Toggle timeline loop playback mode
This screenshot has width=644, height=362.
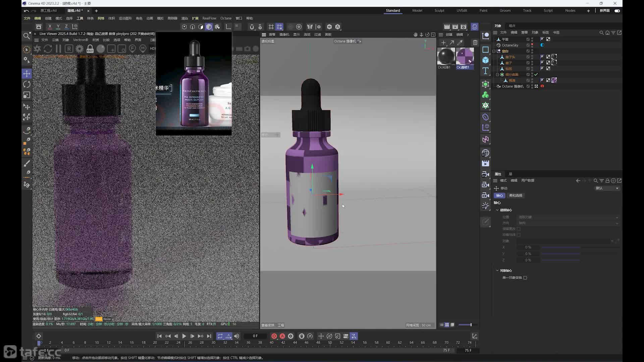click(x=220, y=336)
